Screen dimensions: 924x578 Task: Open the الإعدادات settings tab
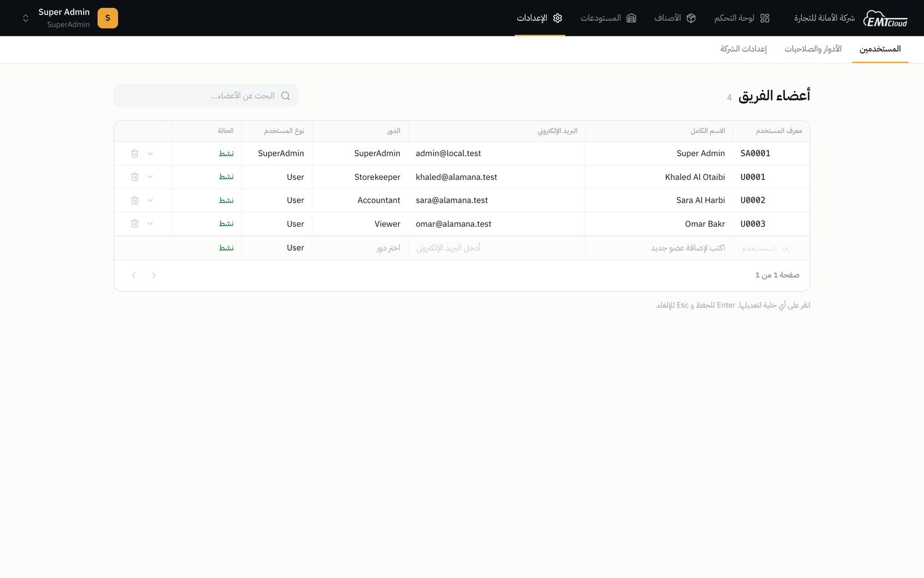(540, 18)
